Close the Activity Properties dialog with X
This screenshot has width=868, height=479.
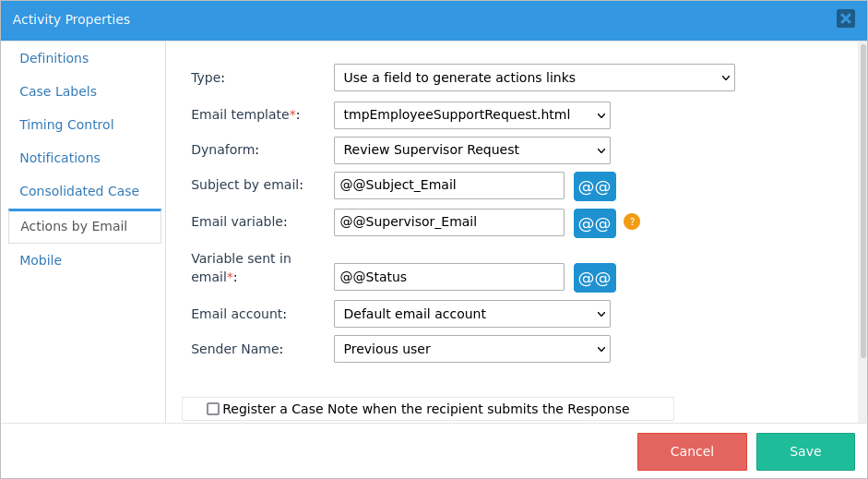click(845, 18)
